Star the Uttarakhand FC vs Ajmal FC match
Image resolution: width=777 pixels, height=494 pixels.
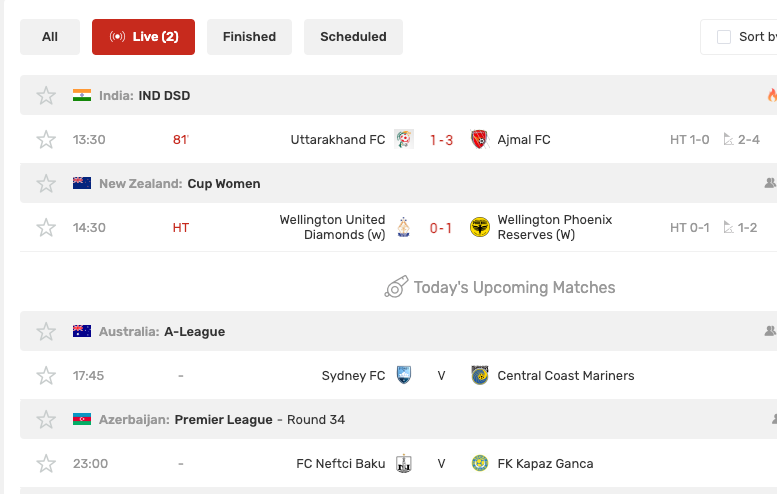[46, 140]
